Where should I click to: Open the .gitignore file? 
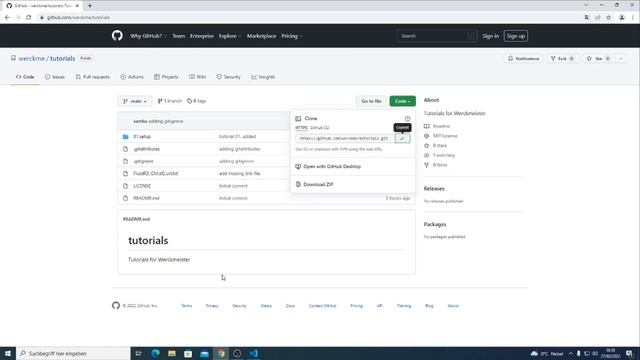click(x=143, y=161)
